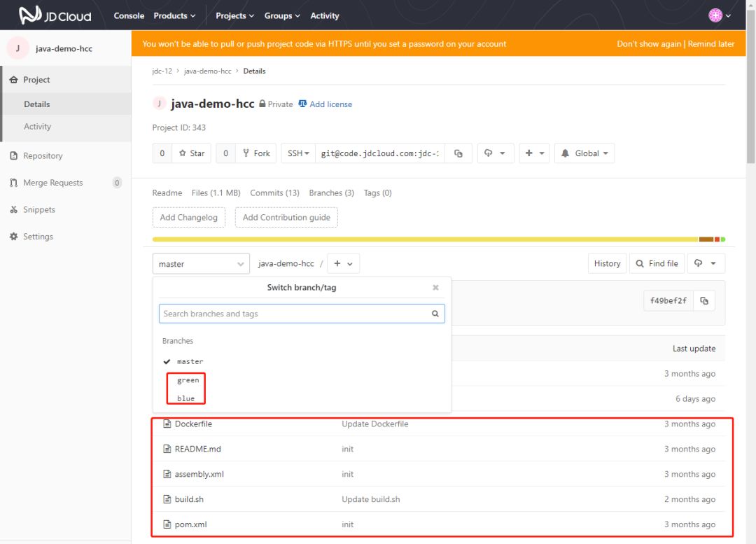
Task: Open Files (1.1 MB) link
Action: tap(216, 193)
